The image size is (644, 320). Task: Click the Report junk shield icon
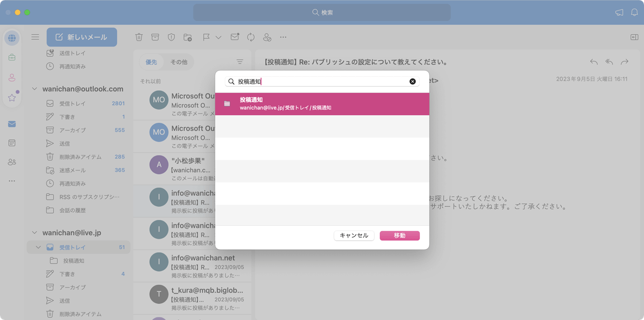point(171,37)
